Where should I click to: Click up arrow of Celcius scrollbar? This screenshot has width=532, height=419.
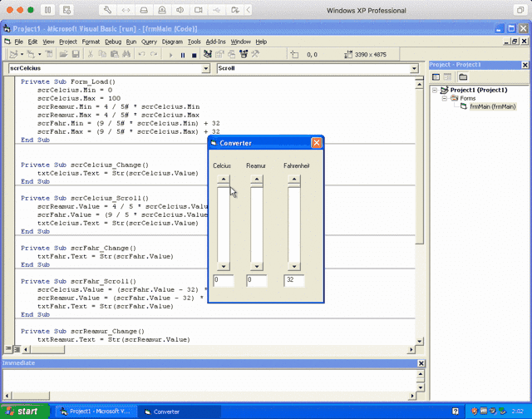224,179
